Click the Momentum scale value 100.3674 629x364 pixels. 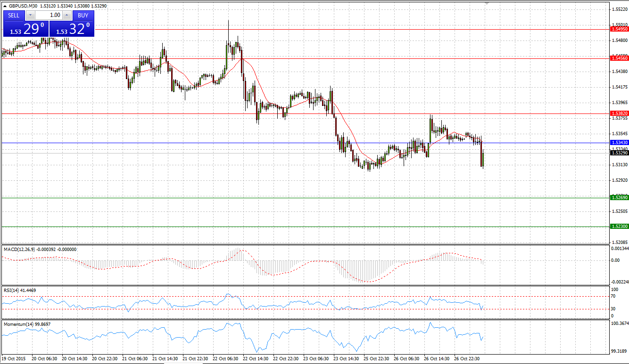620,324
